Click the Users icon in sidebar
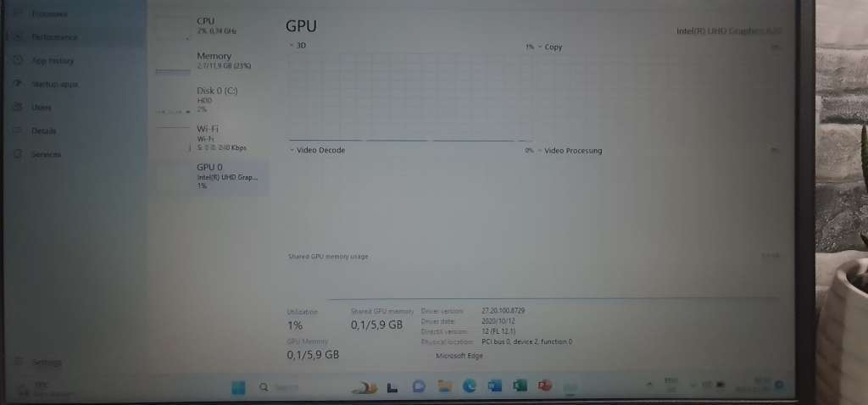This screenshot has height=405, width=868. tap(19, 108)
